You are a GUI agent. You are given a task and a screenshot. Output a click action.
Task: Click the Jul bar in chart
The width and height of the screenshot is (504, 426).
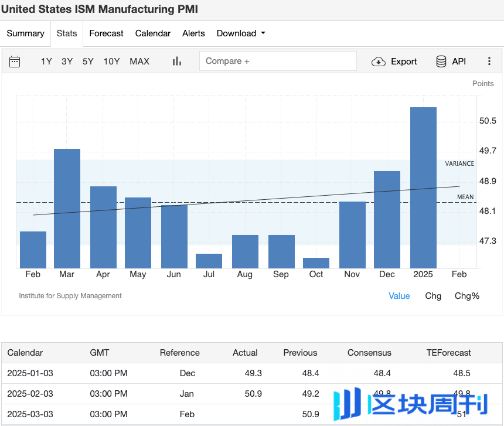click(x=209, y=261)
